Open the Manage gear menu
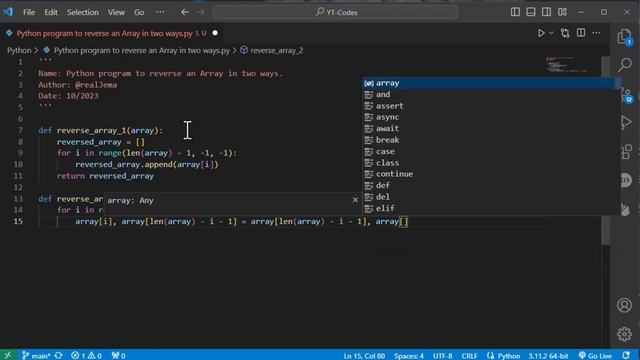The height and width of the screenshot is (360, 640). (624, 334)
